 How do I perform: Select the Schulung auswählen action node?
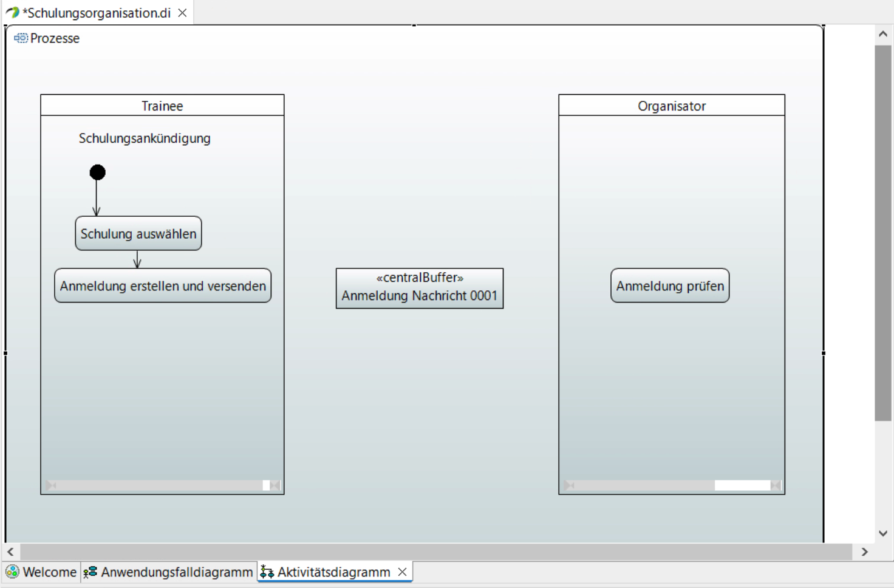click(x=138, y=234)
